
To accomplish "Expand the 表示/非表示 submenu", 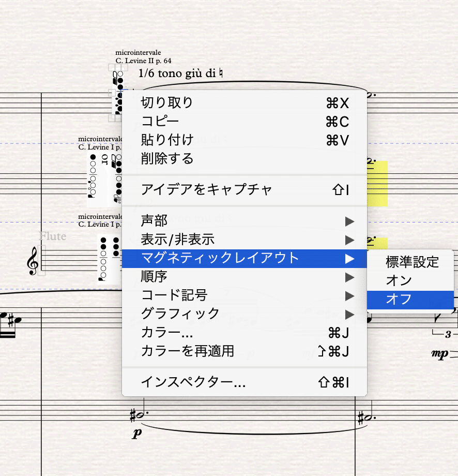I will click(244, 240).
